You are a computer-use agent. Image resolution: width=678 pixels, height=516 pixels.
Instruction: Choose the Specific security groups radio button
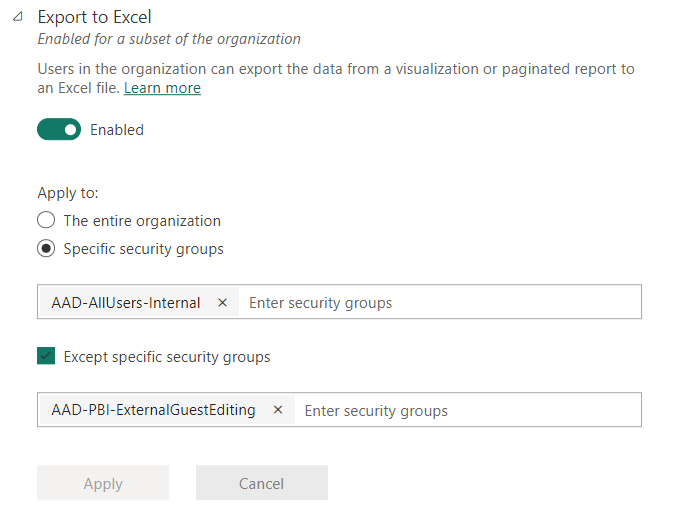point(46,249)
